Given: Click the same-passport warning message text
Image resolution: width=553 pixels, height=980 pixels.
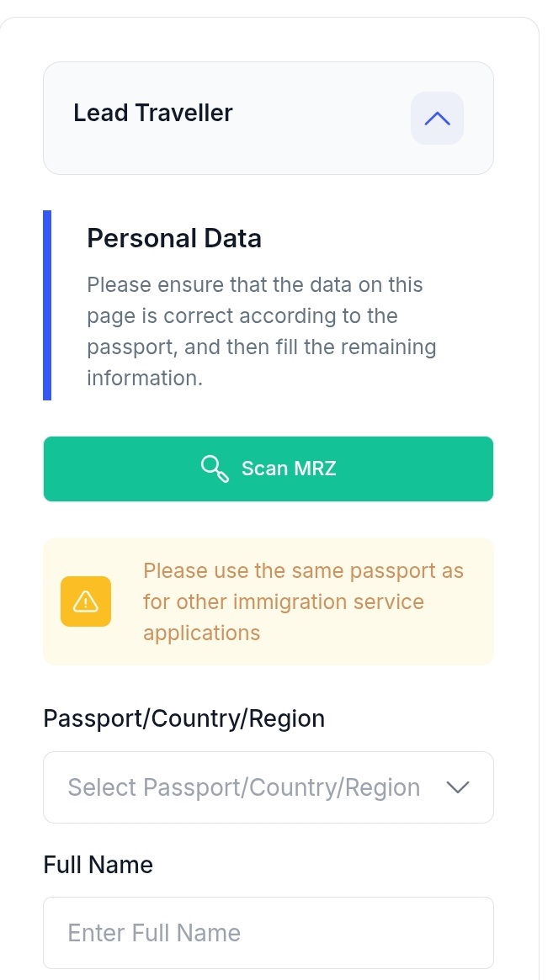Looking at the screenshot, I should 303,601.
